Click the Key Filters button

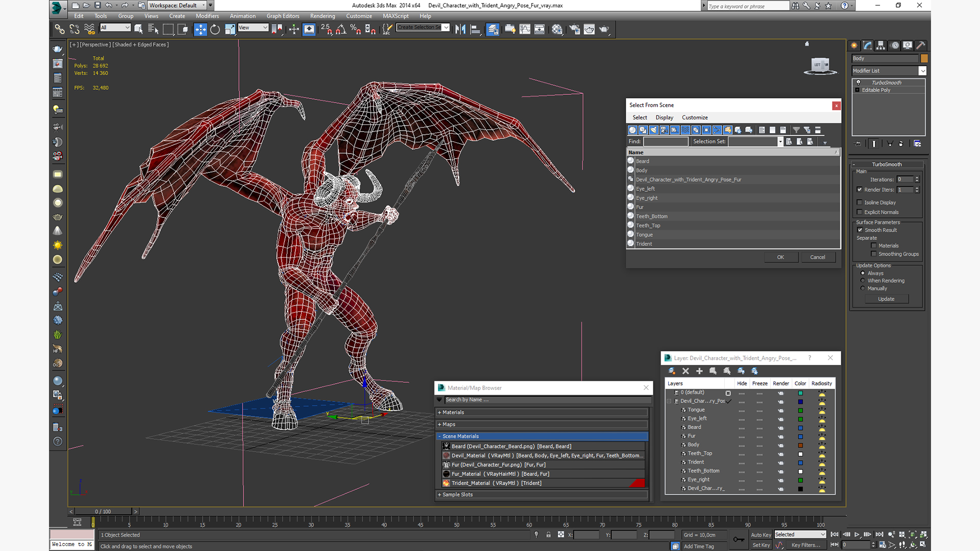tap(805, 545)
